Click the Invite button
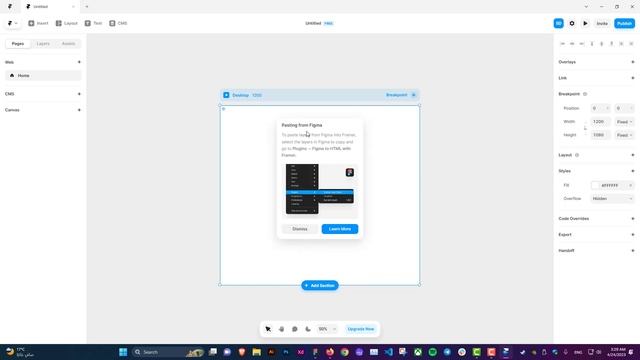This screenshot has height=360, width=640. [x=602, y=23]
